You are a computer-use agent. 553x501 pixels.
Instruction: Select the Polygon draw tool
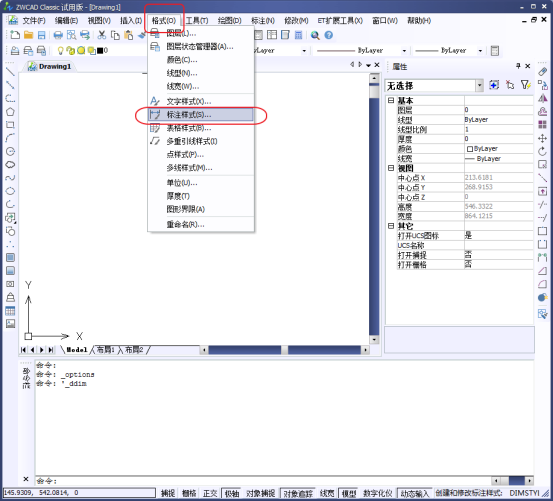tap(10, 112)
